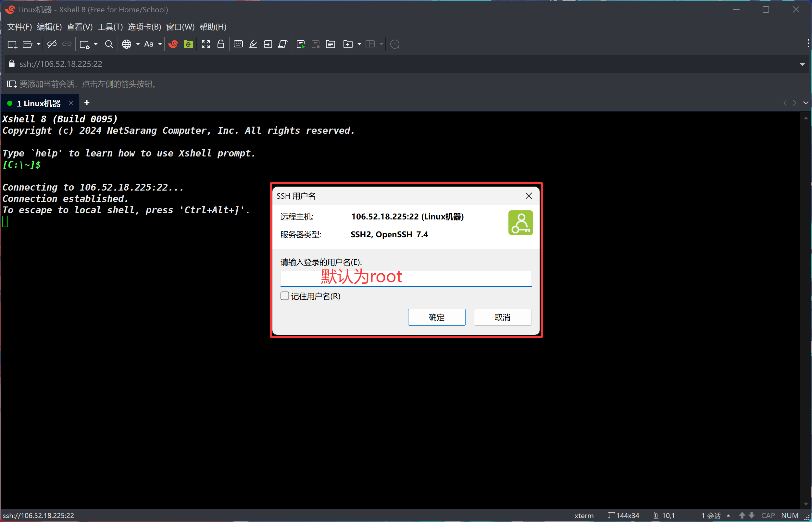
Task: Open the Find magnifier tool
Action: [109, 44]
